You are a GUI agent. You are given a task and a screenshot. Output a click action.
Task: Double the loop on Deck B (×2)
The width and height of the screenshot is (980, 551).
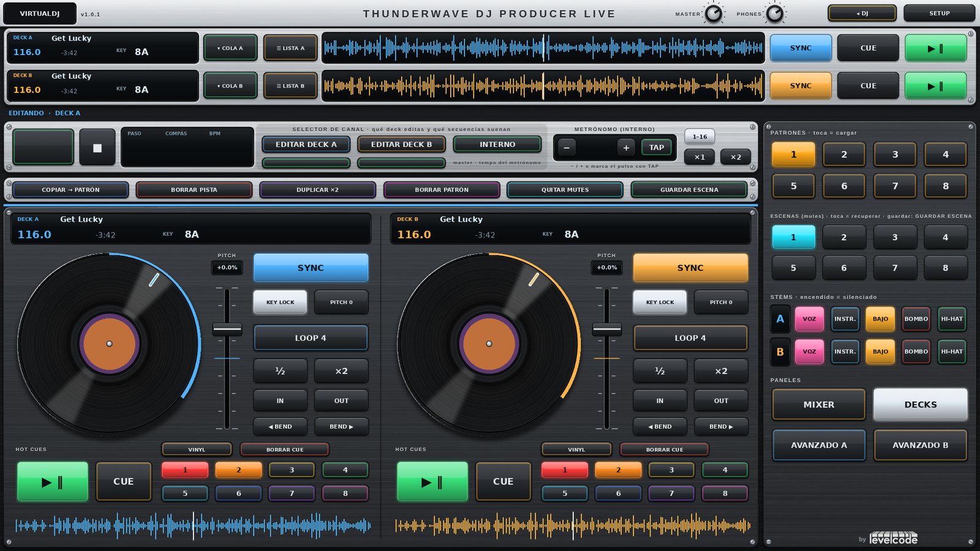tap(721, 371)
